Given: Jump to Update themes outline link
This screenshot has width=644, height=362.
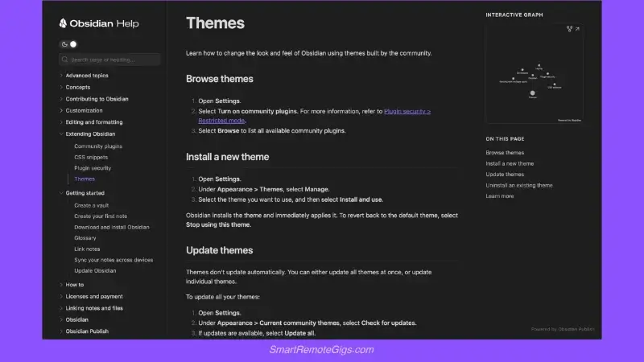Looking at the screenshot, I should pos(505,175).
